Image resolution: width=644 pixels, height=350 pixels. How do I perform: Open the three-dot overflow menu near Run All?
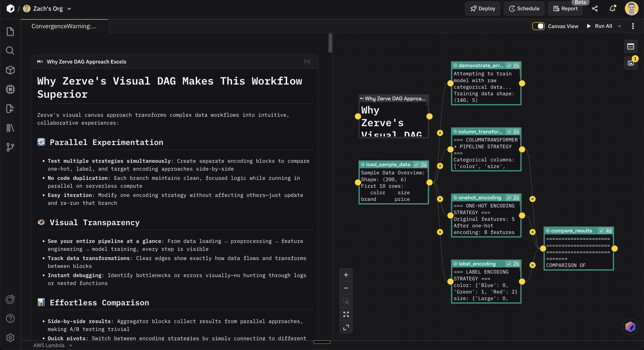633,26
